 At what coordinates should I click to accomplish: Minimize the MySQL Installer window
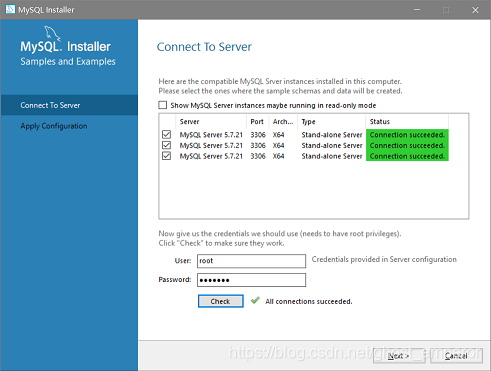click(417, 10)
